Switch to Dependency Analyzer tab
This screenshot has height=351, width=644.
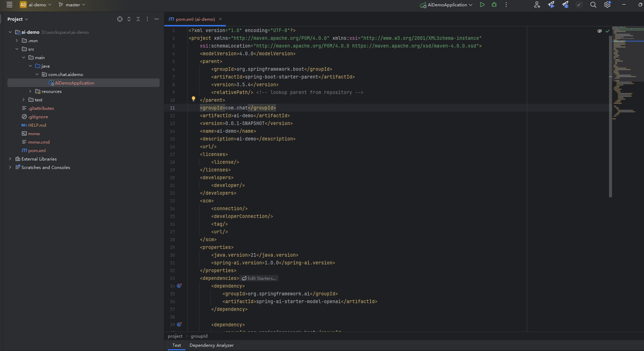click(211, 345)
